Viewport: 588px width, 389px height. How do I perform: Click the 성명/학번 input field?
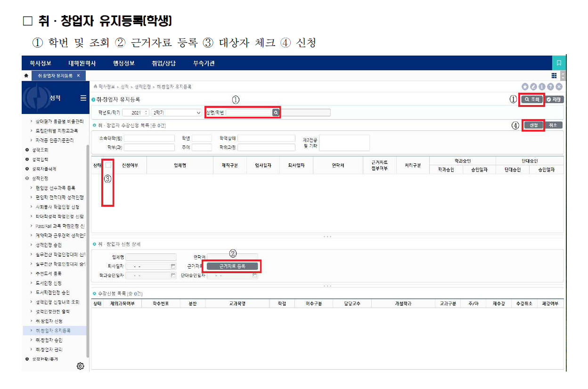[248, 113]
